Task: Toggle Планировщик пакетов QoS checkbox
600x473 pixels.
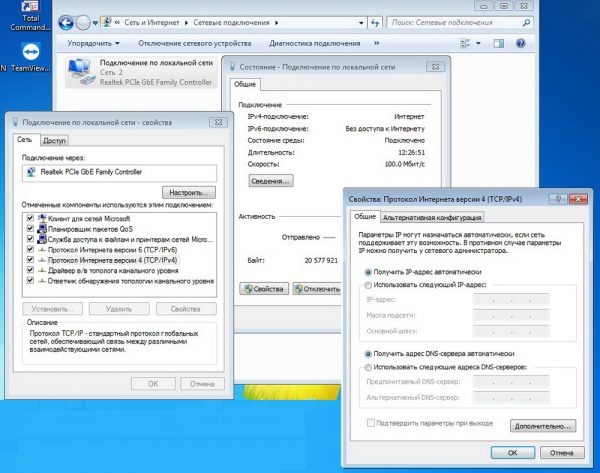Action: point(30,228)
